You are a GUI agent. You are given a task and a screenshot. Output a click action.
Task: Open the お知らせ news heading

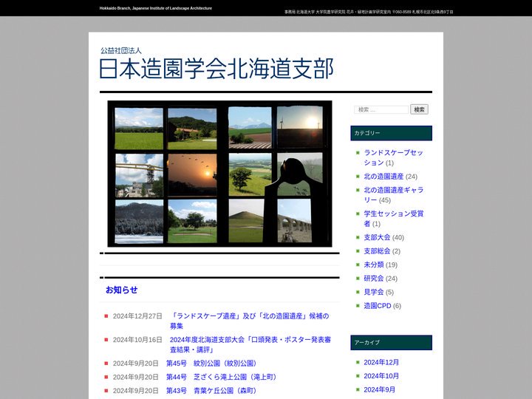121,290
